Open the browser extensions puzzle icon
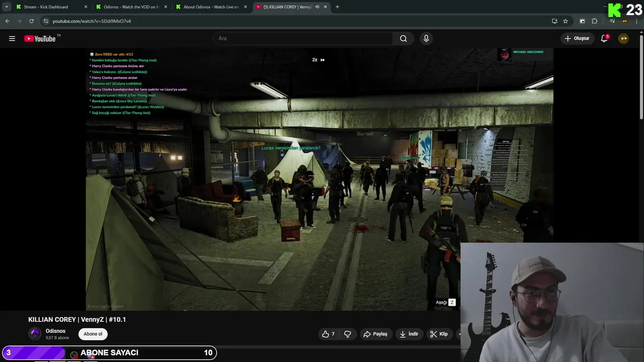This screenshot has width=644, height=362. coord(594,21)
